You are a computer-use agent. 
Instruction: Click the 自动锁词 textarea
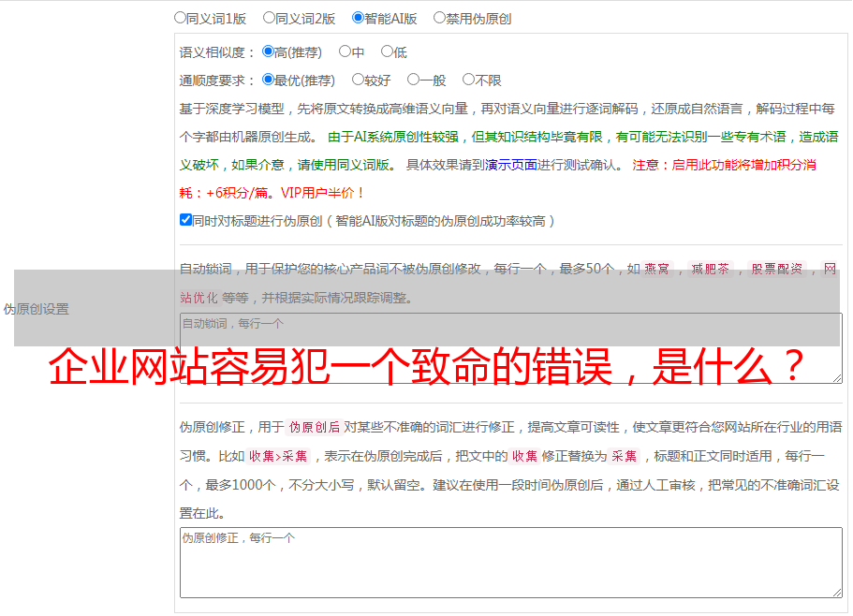pos(511,348)
